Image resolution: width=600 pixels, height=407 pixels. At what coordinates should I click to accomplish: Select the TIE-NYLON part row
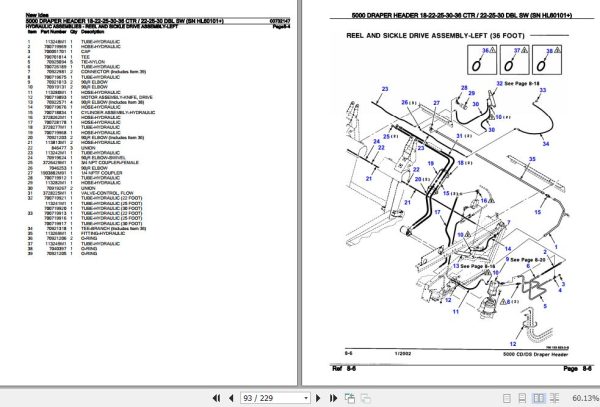[66, 62]
